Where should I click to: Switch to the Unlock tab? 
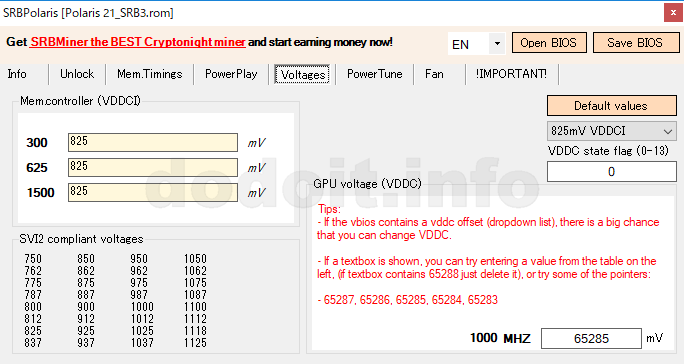(77, 74)
